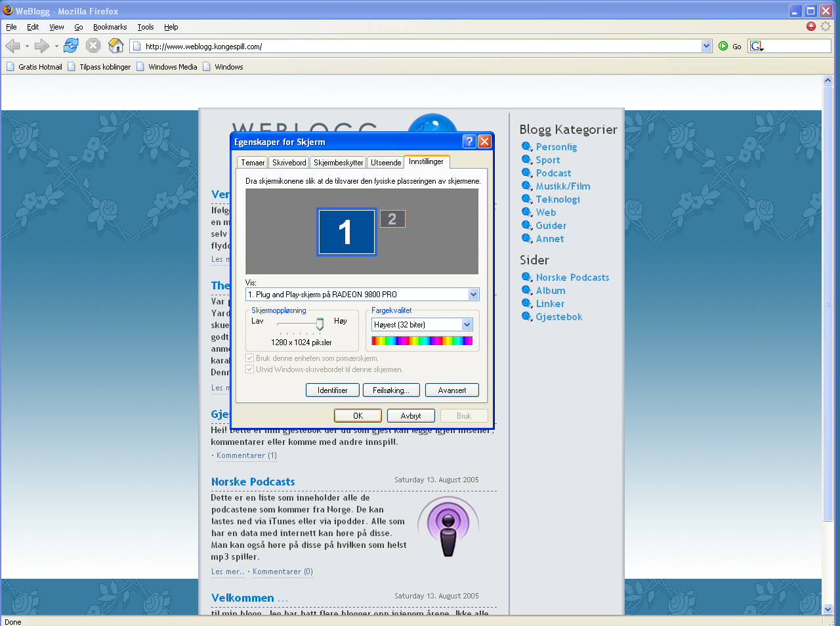Click magnifier icon beside Sport category

[x=526, y=159]
